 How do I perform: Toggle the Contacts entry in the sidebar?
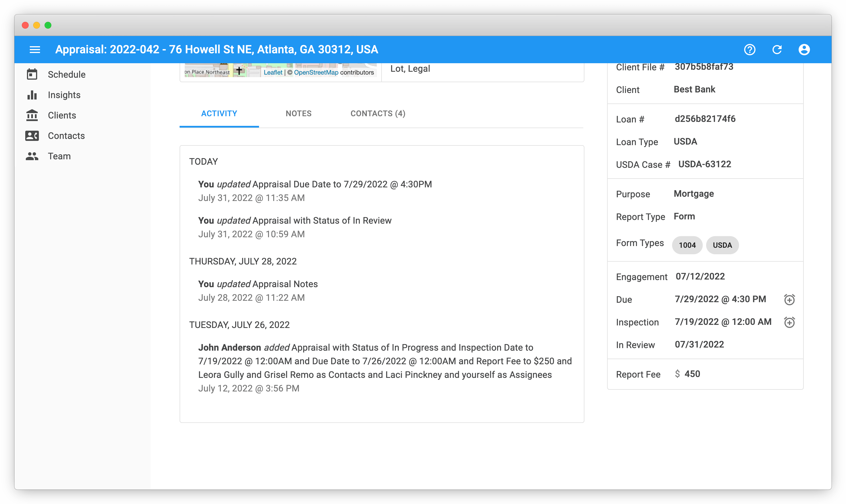pyautogui.click(x=32, y=135)
